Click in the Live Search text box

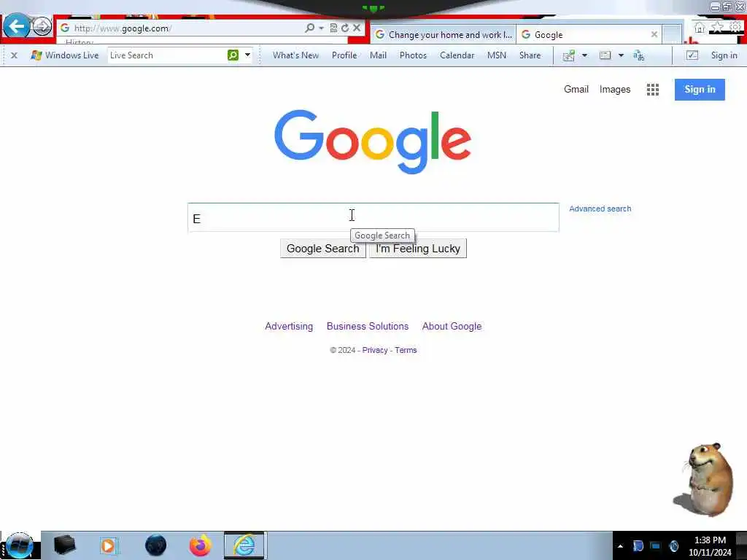pyautogui.click(x=167, y=55)
